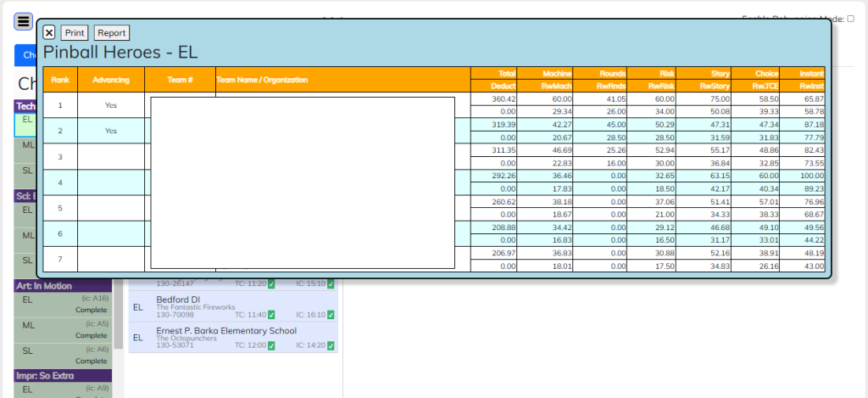
Task: Click total score 260.62
Action: point(494,202)
